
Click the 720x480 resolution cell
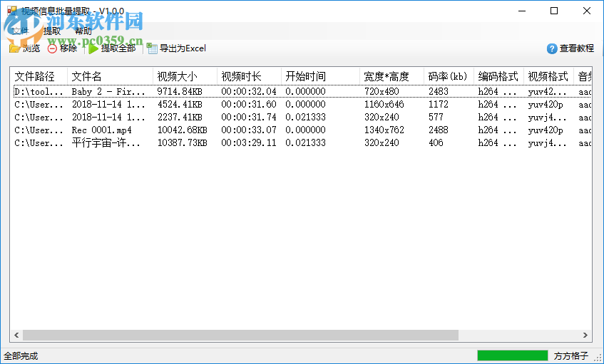pyautogui.click(x=382, y=92)
